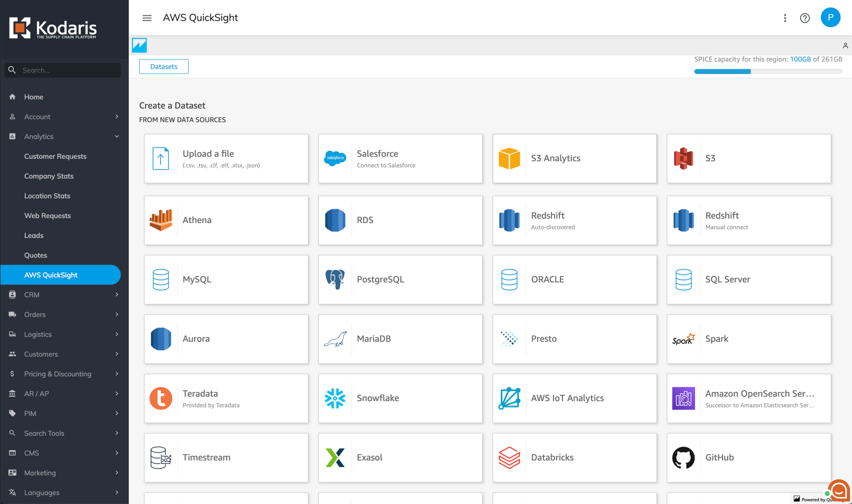Open the hamburger menu icon
Screen dimensions: 852x504
[x=147, y=18]
